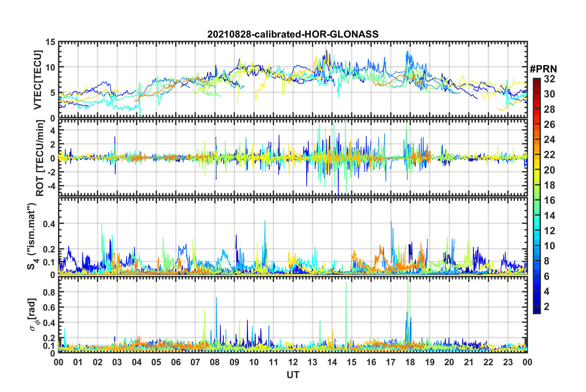Click the 0.4 tick on the S4 axis
Viewport: 586px width, 392px height.
49,224
